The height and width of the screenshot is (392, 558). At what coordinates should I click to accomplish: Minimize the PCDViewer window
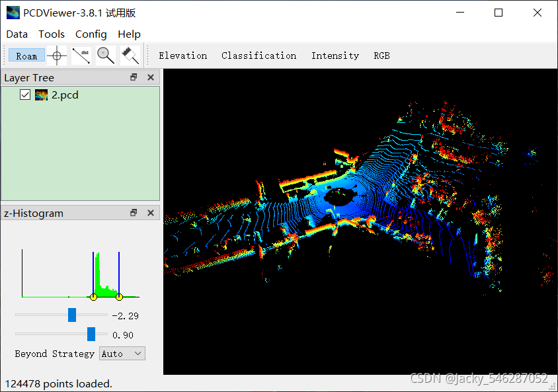[460, 13]
